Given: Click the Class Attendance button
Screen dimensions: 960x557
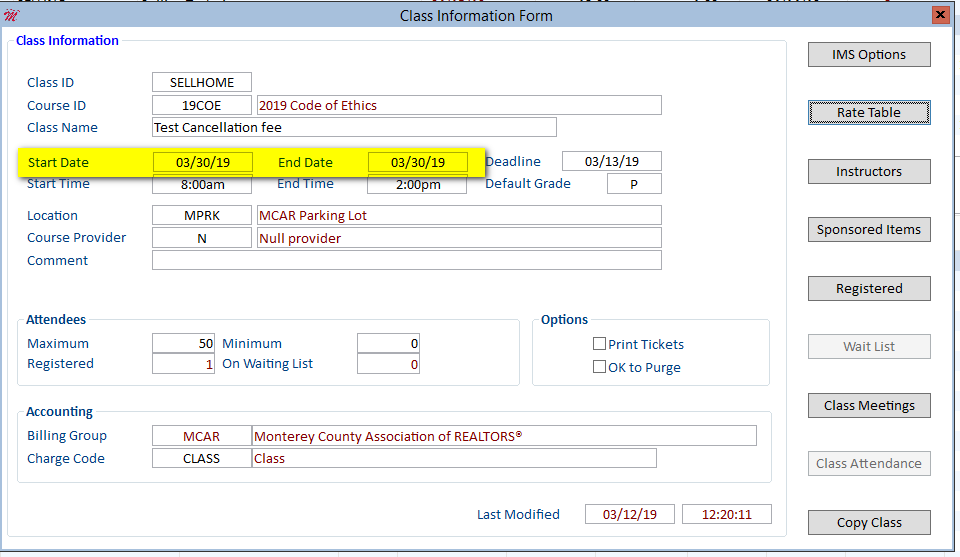Looking at the screenshot, I should coord(869,463).
